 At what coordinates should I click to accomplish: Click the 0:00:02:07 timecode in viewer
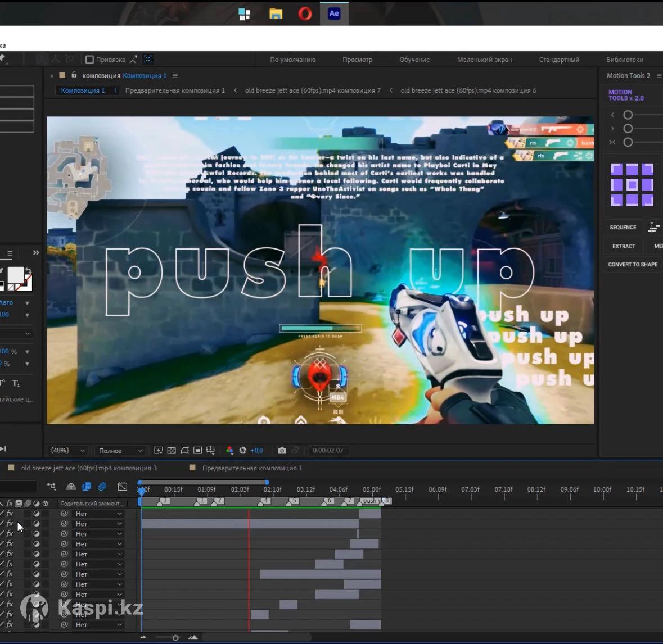[328, 451]
